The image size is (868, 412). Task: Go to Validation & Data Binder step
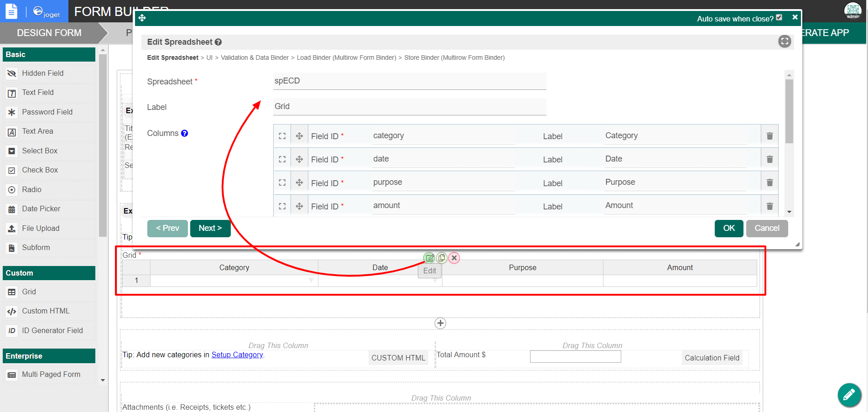(x=255, y=57)
